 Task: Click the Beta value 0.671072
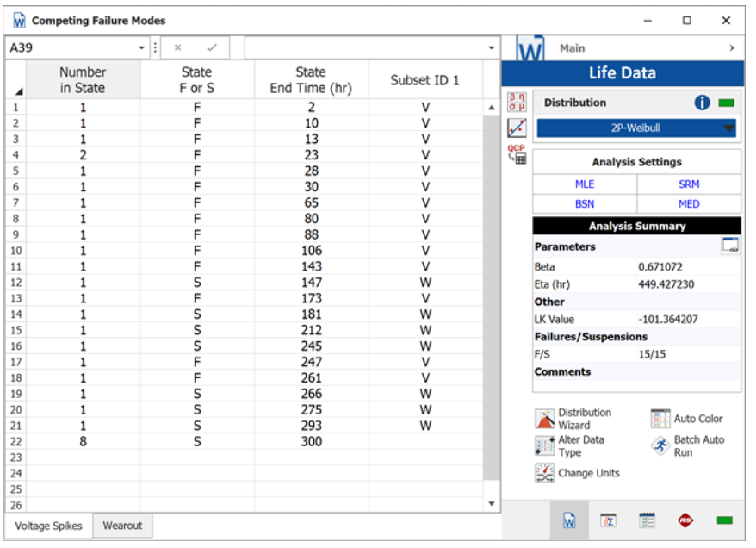[x=660, y=267]
